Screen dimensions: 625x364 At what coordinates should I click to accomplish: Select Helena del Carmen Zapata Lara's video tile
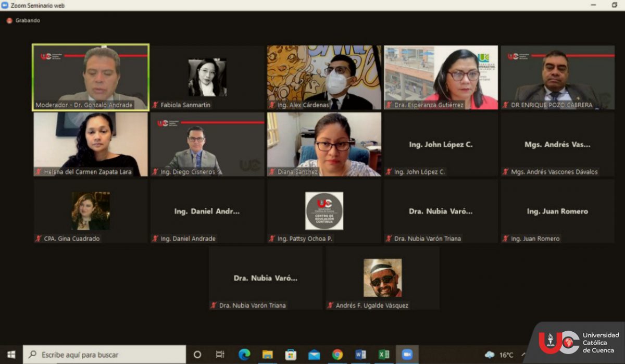[x=91, y=144]
